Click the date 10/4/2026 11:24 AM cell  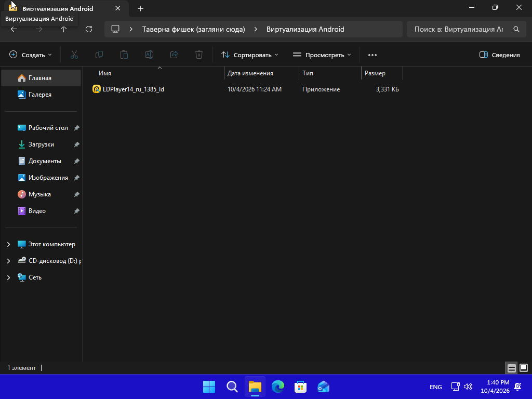pyautogui.click(x=255, y=89)
